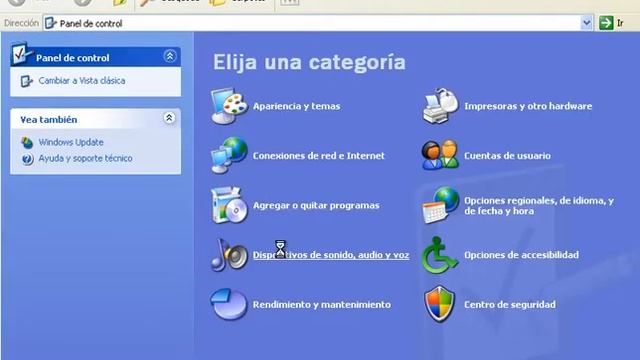Viewport: 640px width, 360px height.
Task: Click inside the Dirección address field
Action: (318, 23)
